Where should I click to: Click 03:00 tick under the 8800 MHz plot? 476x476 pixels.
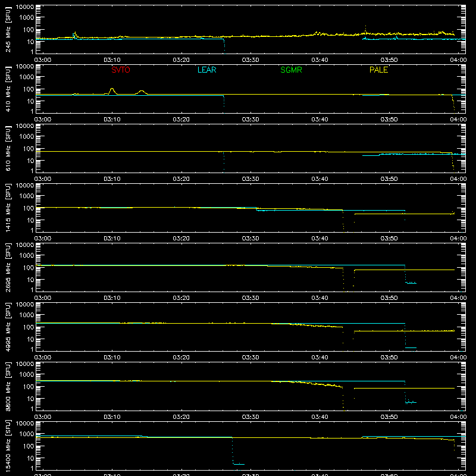tap(43, 417)
